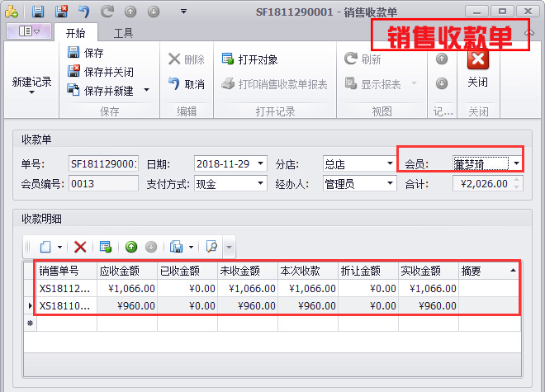
Task: Click the 保存 (Save) ribbon button
Action: (86, 53)
